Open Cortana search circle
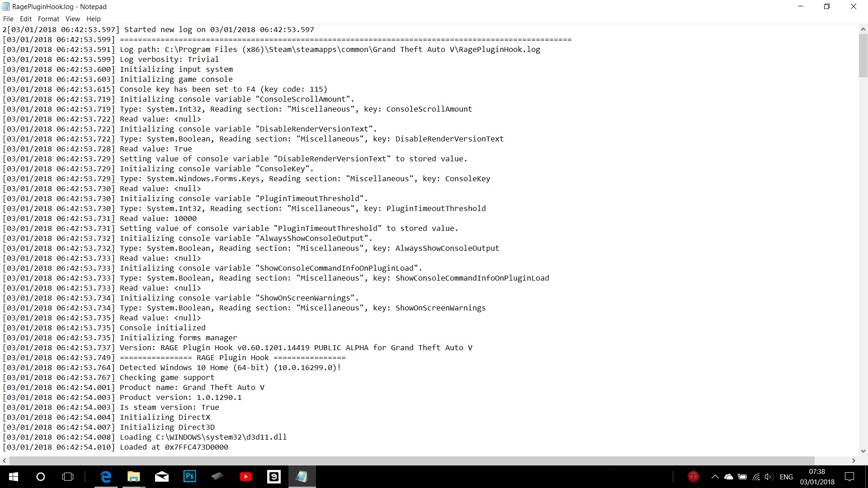 pyautogui.click(x=41, y=477)
